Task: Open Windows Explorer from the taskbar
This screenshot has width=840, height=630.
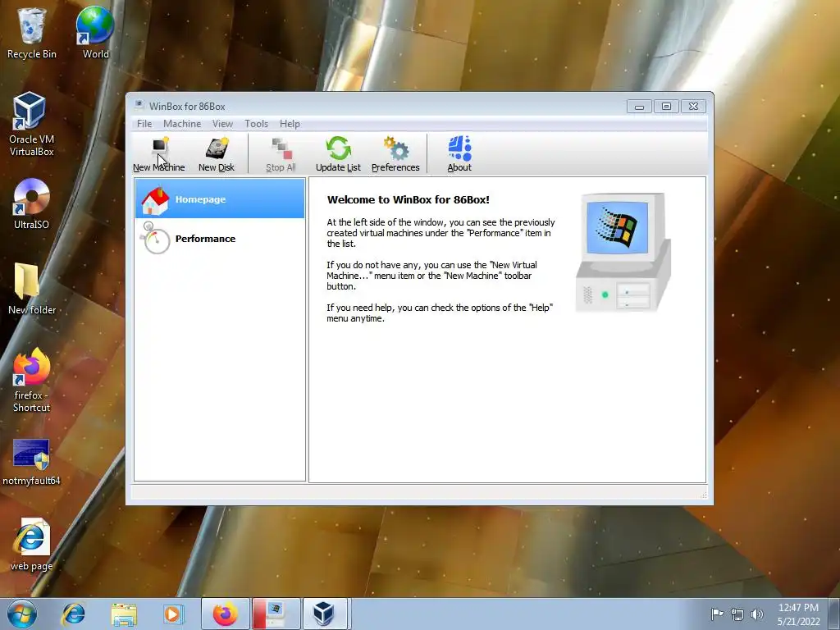Action: [x=124, y=614]
